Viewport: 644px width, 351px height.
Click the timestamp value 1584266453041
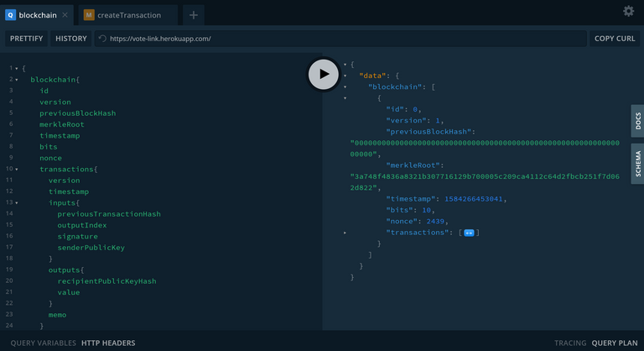(x=473, y=199)
